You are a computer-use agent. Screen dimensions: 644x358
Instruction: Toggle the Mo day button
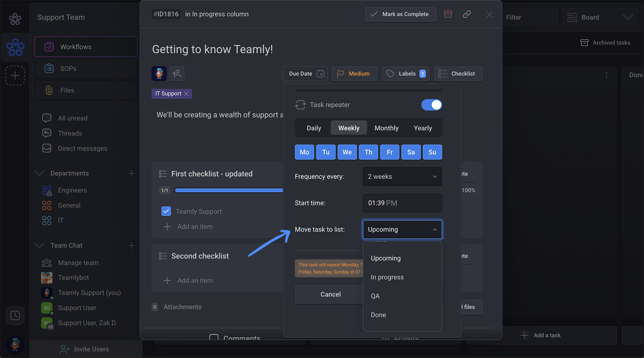click(x=304, y=152)
